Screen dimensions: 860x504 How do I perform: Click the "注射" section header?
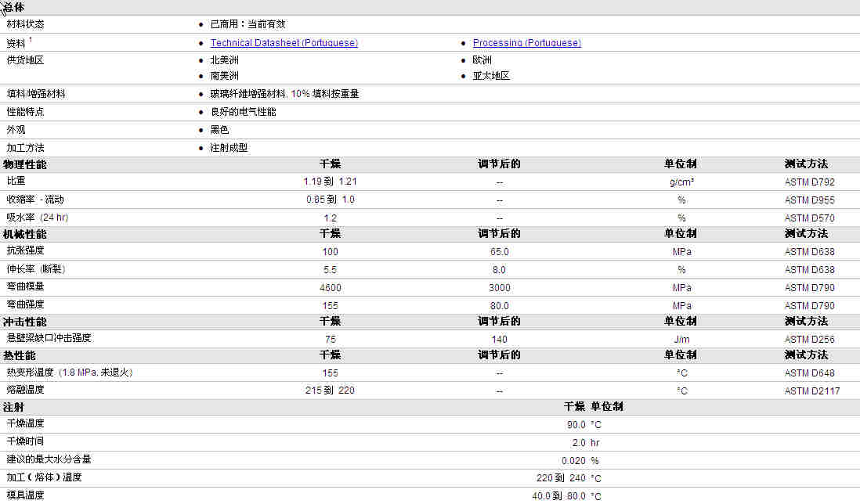(x=14, y=407)
